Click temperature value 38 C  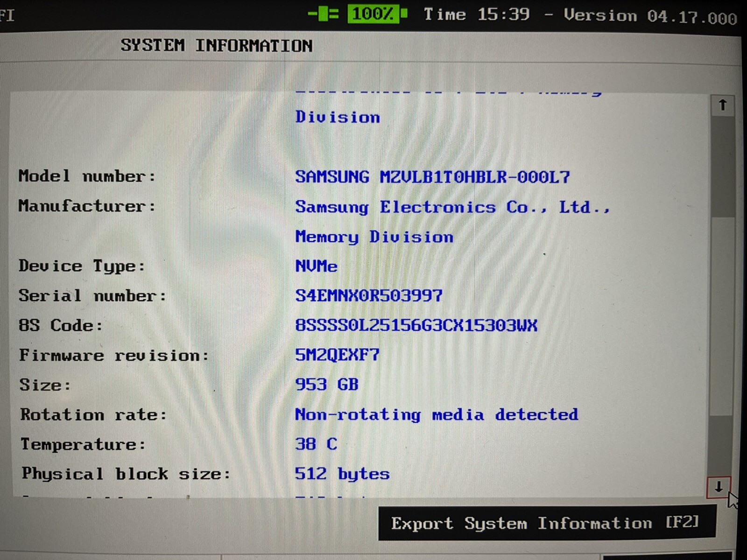[x=316, y=444]
